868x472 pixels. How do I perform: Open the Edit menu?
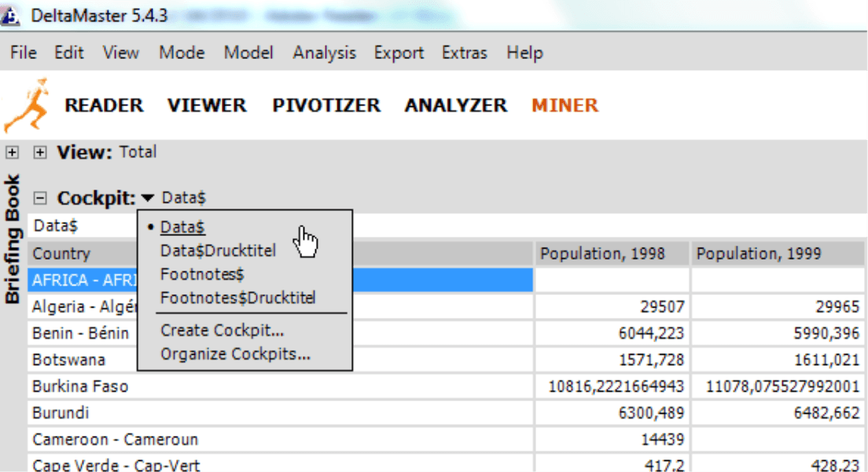point(69,53)
